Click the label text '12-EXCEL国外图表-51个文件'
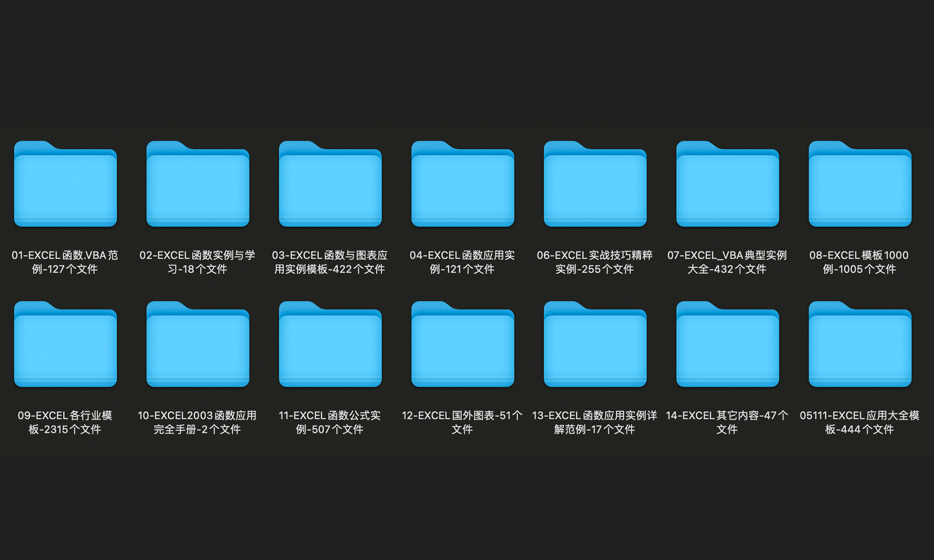The height and width of the screenshot is (560, 934). point(462,422)
